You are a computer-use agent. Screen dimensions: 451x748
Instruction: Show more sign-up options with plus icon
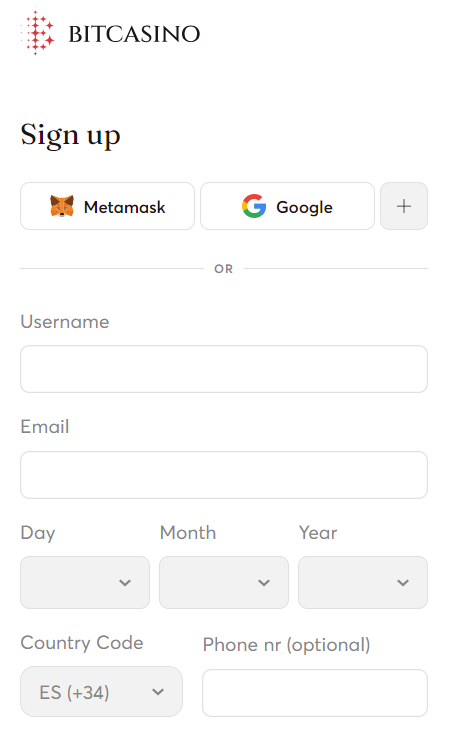(x=404, y=206)
